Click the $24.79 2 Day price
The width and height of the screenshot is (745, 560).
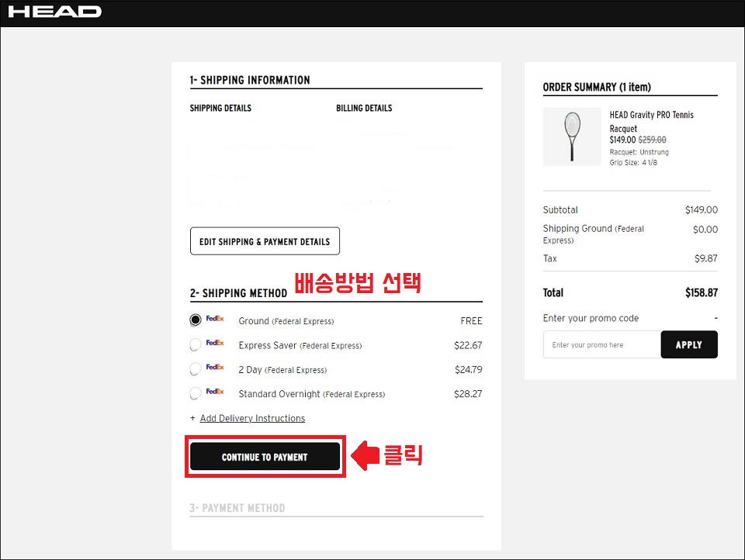tap(469, 369)
